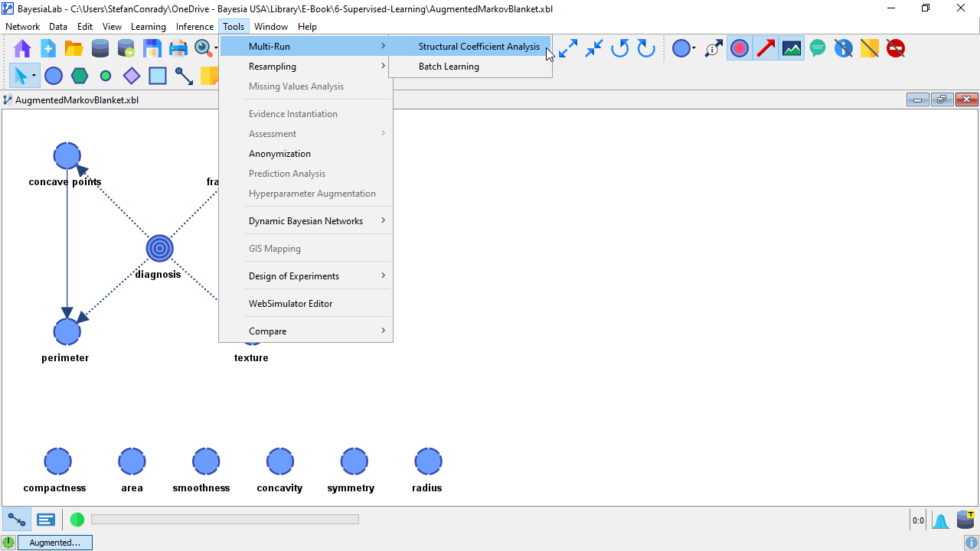Toggle the red no-entry display icon

click(x=896, y=49)
